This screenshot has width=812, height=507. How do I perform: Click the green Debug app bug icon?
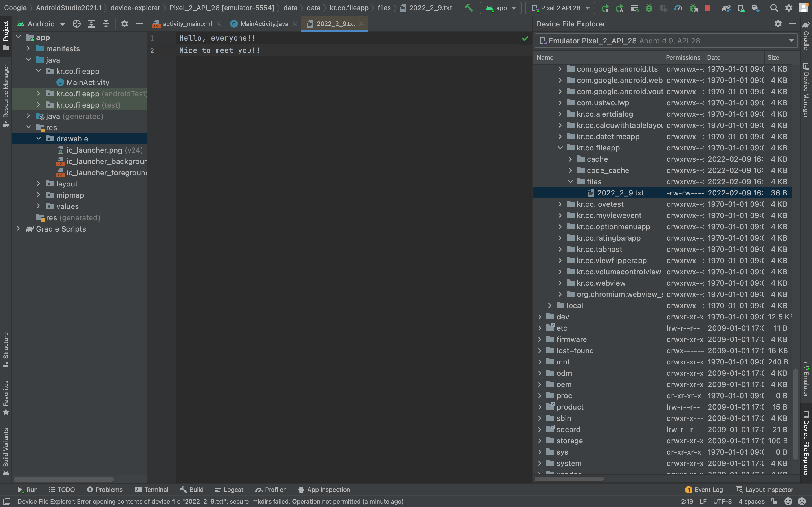[649, 8]
